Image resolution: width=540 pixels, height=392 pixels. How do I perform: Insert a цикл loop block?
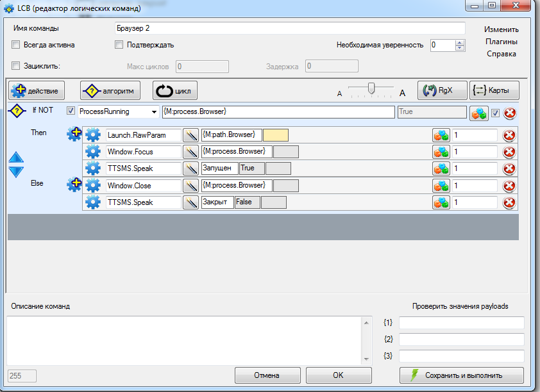(x=175, y=91)
